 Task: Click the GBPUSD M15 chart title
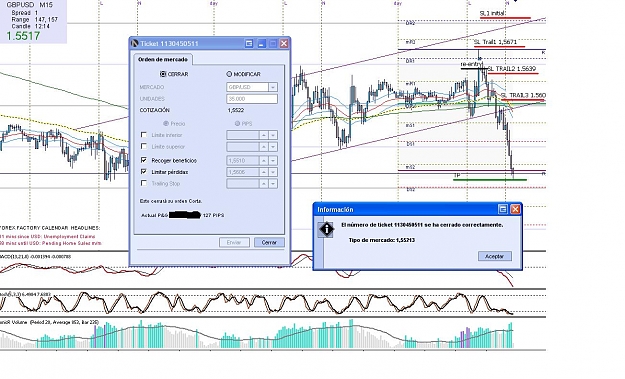coord(29,5)
